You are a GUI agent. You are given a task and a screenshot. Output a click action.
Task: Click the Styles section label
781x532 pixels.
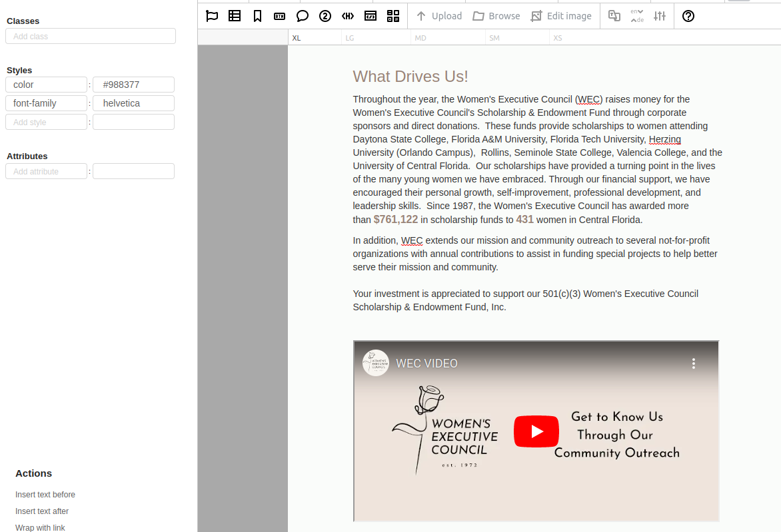(19, 71)
